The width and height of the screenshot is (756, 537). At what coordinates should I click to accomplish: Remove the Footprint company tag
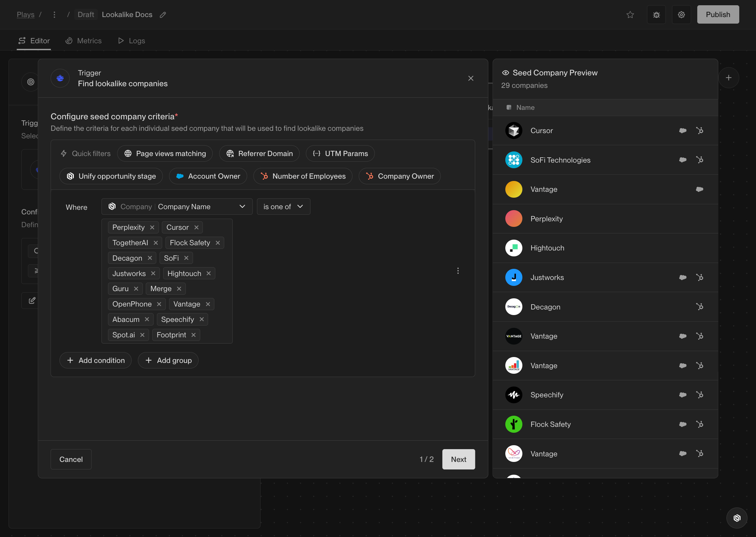pos(194,335)
